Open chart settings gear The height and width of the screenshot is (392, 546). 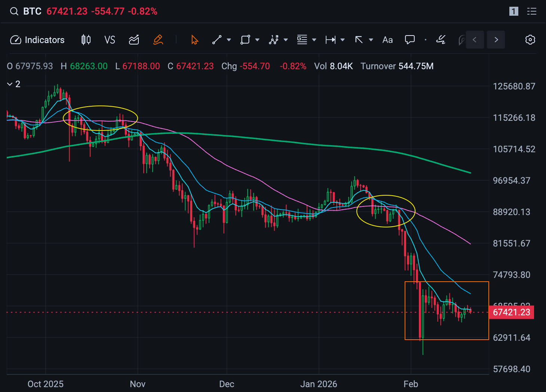coord(530,40)
